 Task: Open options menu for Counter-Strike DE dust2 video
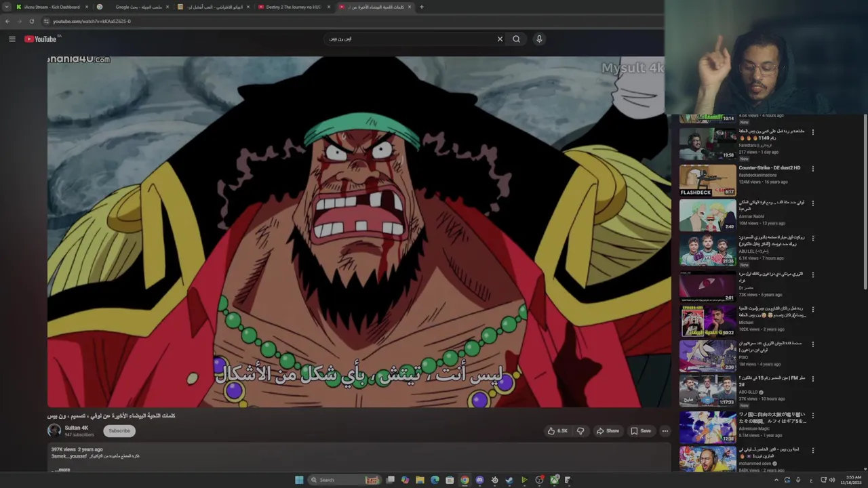[x=813, y=169]
